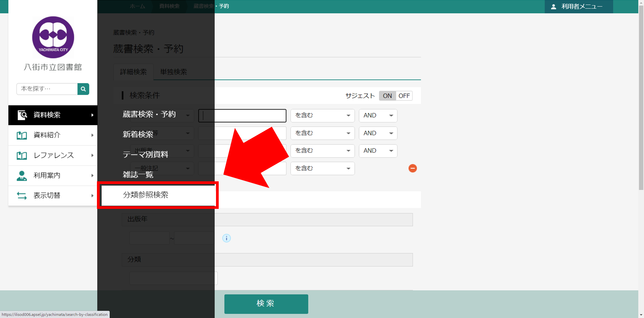
Task: Select 新着検索 submenu item
Action: tap(138, 134)
